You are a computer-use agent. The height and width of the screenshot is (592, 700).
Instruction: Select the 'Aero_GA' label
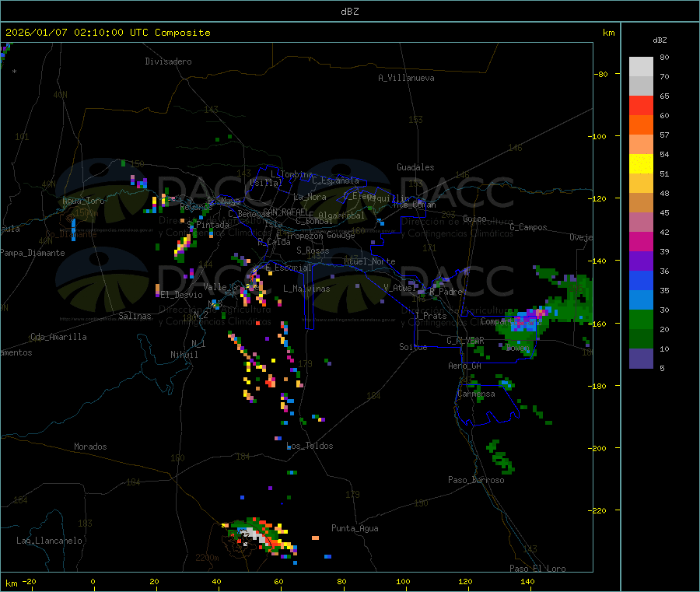tap(465, 366)
